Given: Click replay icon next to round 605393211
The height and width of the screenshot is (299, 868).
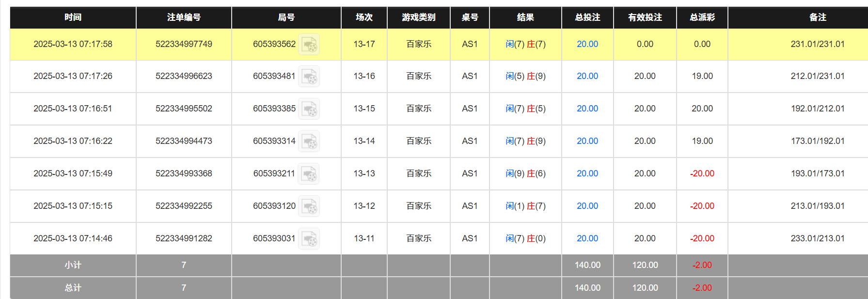Looking at the screenshot, I should (309, 174).
